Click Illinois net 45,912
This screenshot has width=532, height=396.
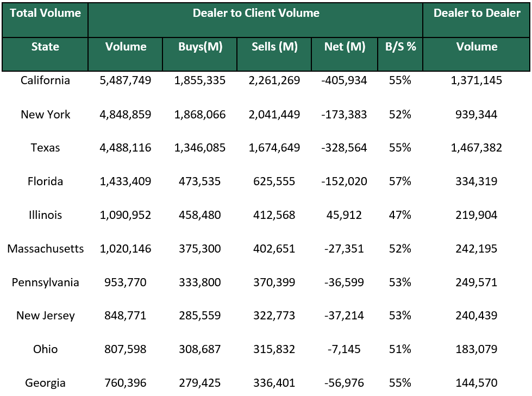pyautogui.click(x=344, y=215)
